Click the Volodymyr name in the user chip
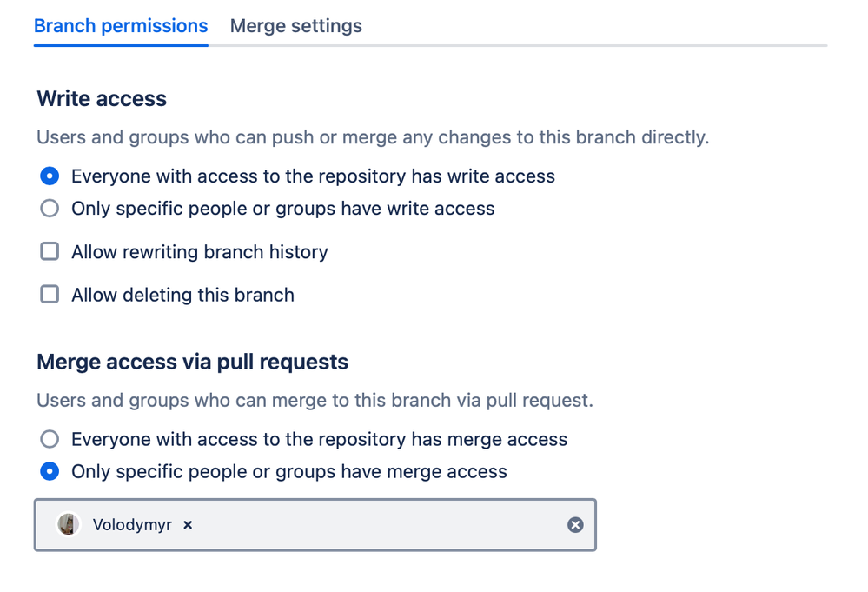 [132, 525]
